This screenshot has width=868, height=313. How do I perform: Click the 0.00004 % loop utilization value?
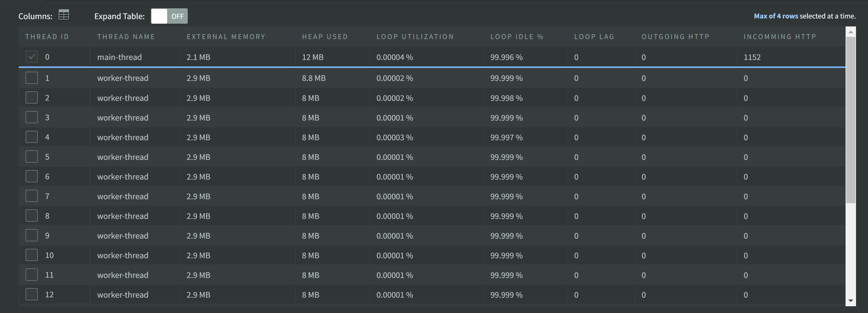pos(395,57)
